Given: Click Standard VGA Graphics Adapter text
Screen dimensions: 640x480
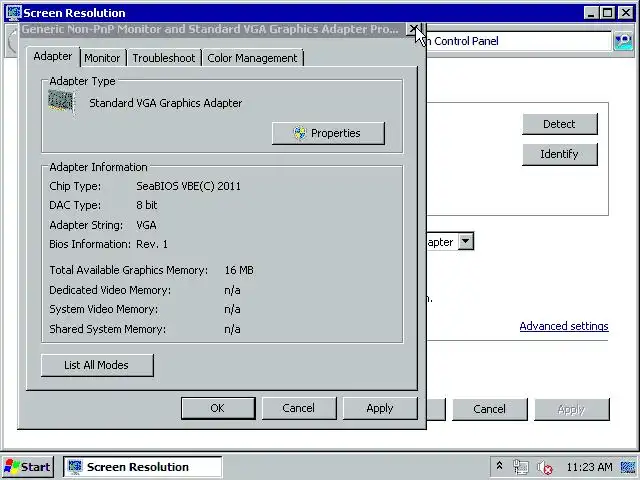Looking at the screenshot, I should pos(165,103).
